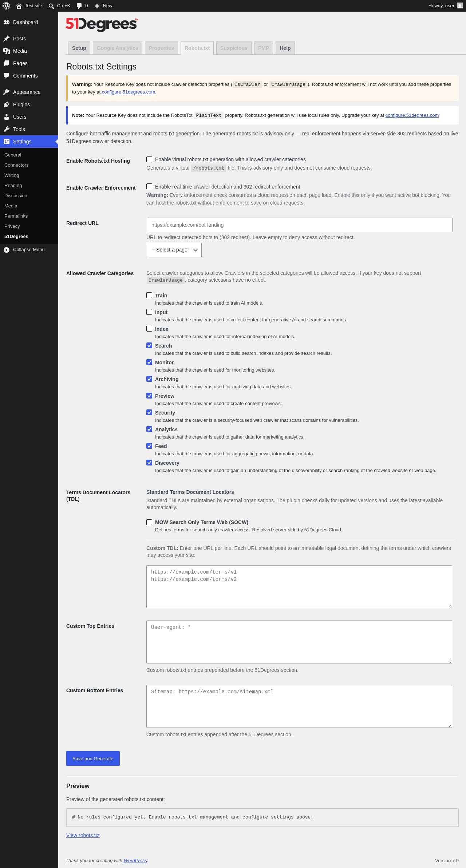Open the Tools wrench icon
This screenshot has height=868, width=466.
coord(7,129)
